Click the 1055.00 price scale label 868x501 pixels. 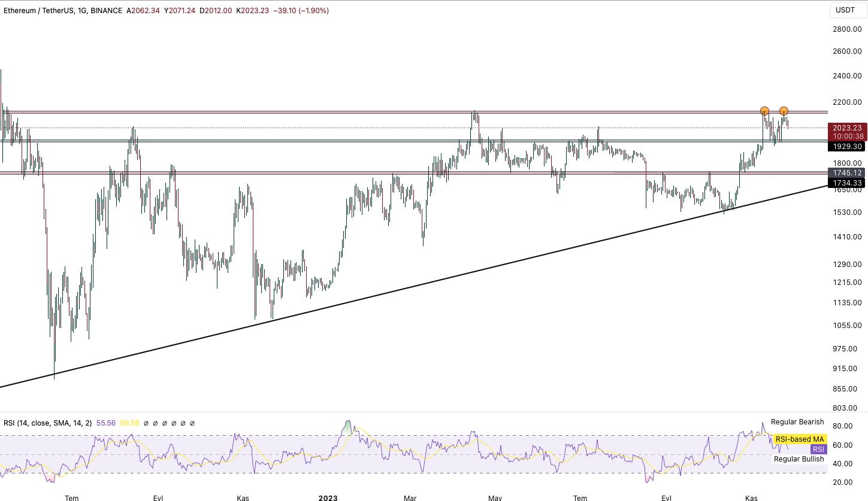pos(846,326)
